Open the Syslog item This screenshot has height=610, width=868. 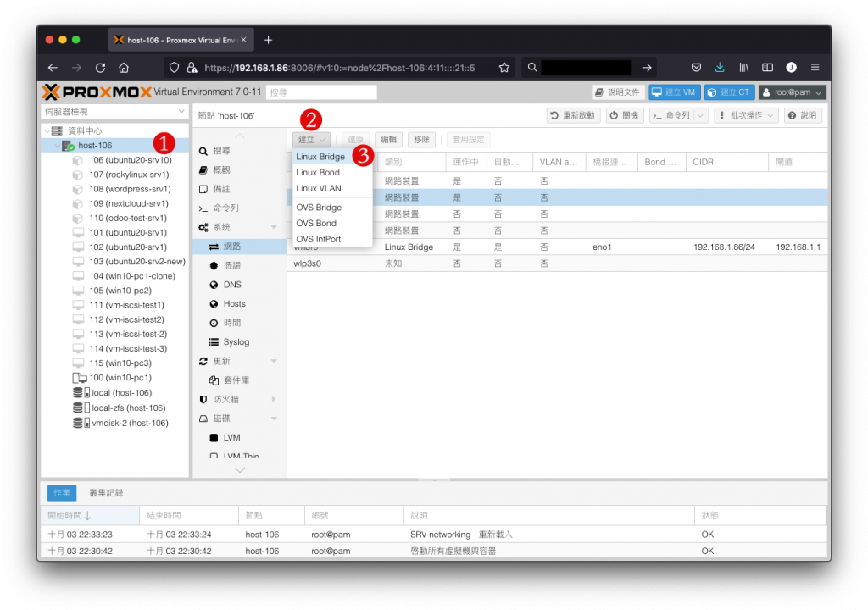point(240,342)
